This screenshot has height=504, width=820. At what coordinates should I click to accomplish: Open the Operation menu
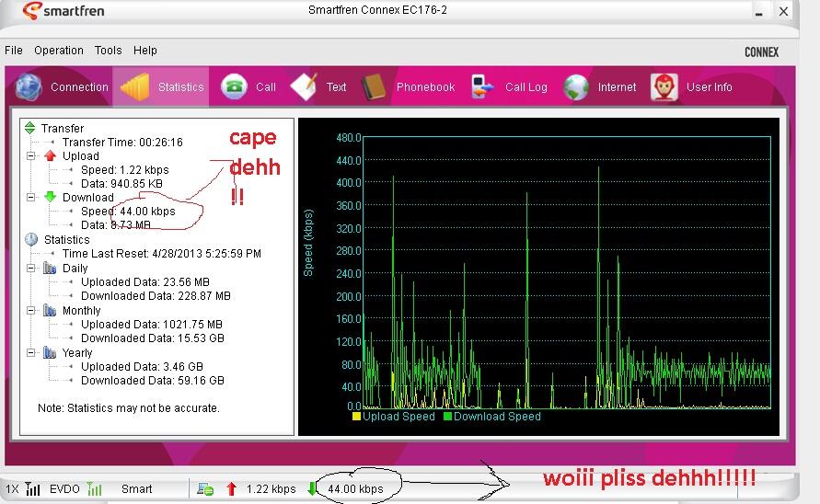click(x=59, y=51)
